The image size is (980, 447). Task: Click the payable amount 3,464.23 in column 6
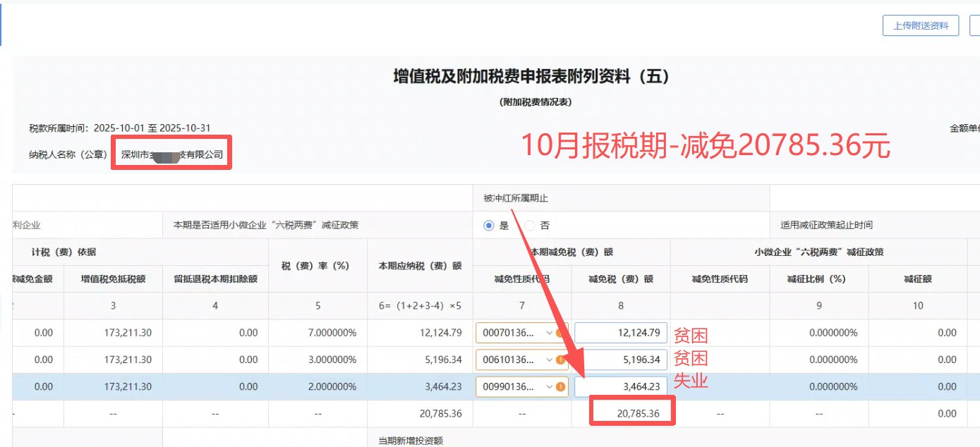442,386
